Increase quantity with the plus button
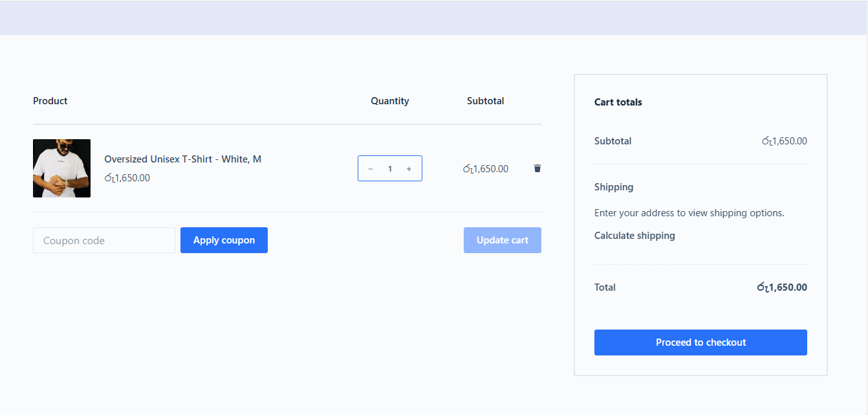Image resolution: width=868 pixels, height=415 pixels. coord(409,169)
